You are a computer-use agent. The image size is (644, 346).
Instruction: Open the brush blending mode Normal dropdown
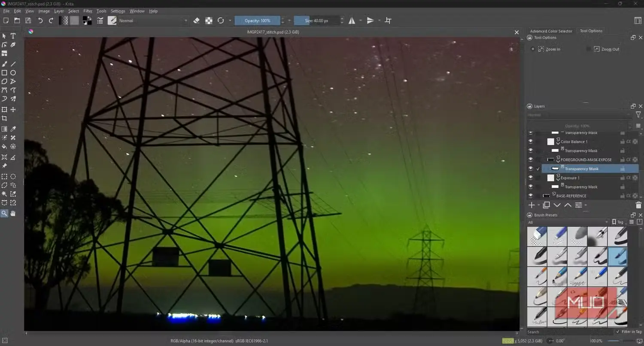(x=153, y=21)
